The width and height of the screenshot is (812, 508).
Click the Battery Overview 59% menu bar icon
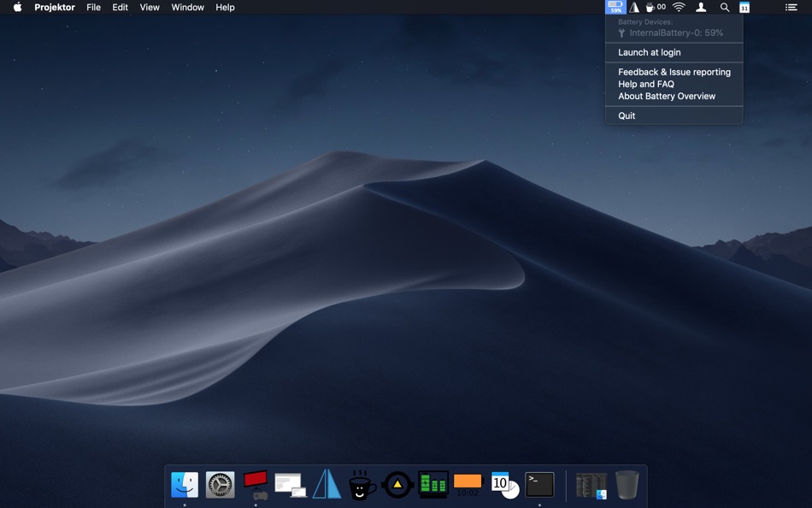coord(615,7)
